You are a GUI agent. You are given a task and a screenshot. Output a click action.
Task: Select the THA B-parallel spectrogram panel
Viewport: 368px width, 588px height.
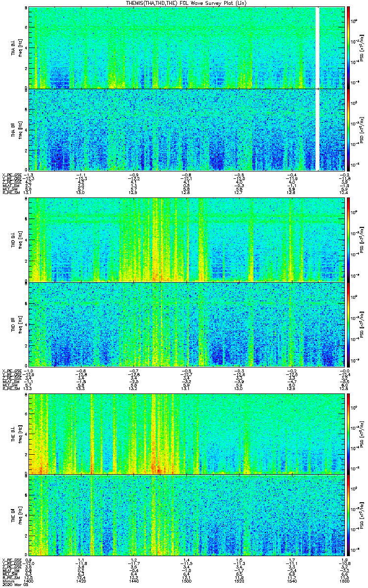click(x=187, y=130)
